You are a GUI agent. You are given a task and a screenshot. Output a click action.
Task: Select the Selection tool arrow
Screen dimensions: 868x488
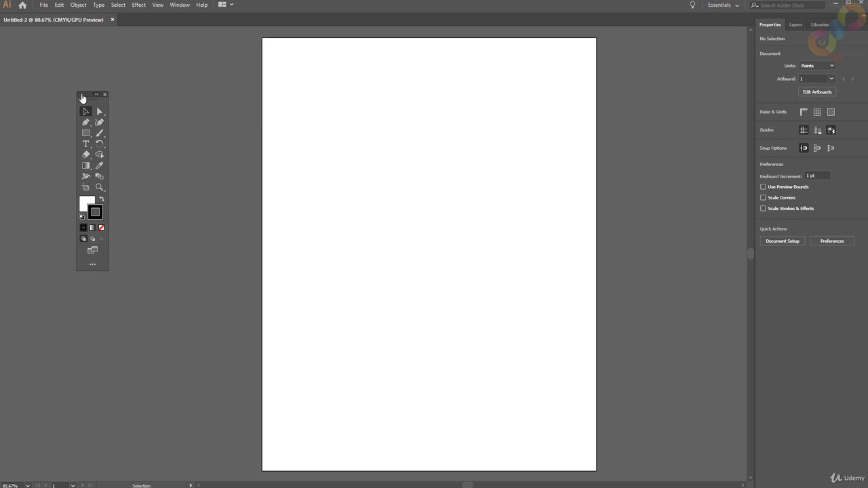click(x=85, y=111)
